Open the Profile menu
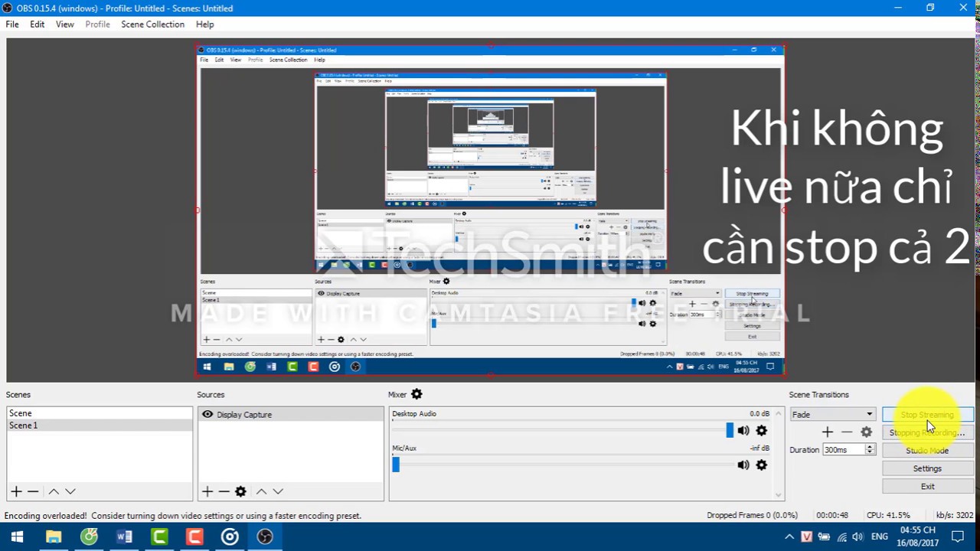The height and width of the screenshot is (551, 980). pyautogui.click(x=97, y=24)
